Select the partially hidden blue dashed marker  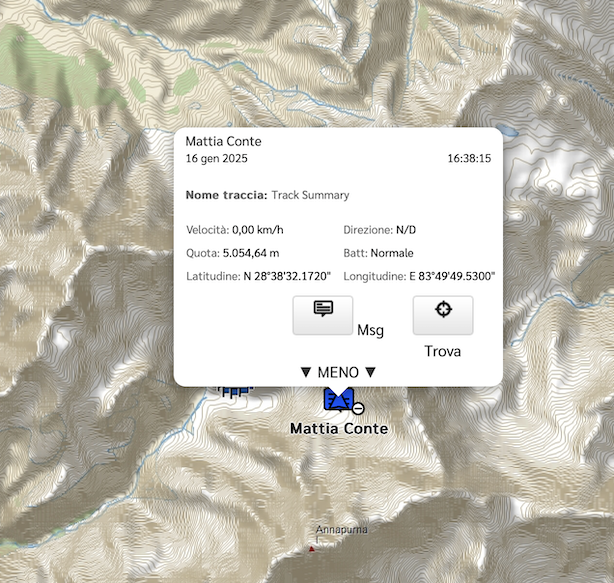235,391
